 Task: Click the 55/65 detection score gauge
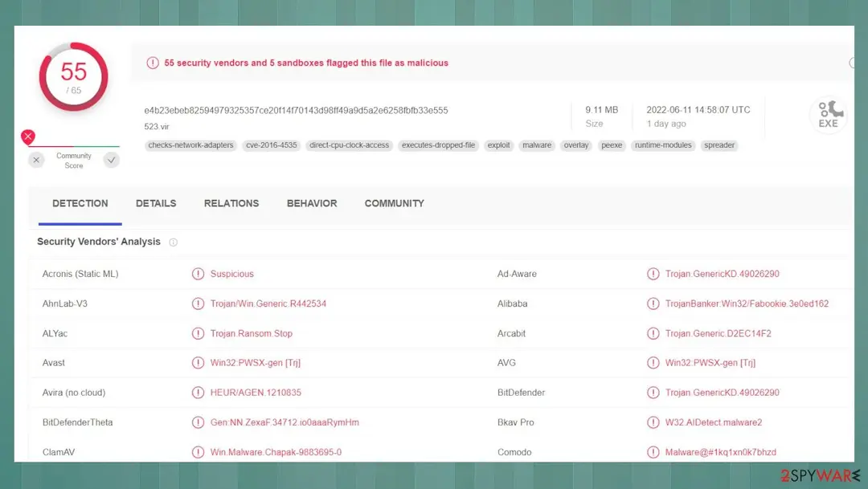[x=74, y=77]
